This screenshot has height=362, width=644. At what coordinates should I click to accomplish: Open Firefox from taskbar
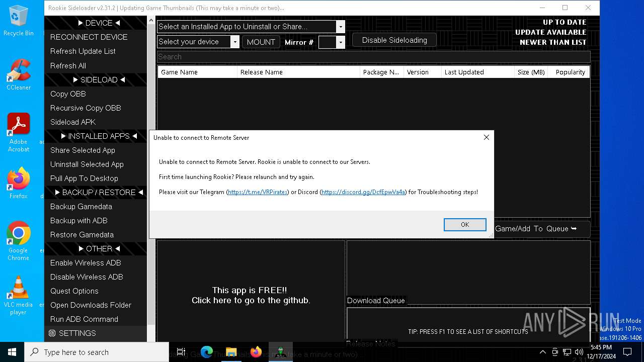(x=256, y=352)
